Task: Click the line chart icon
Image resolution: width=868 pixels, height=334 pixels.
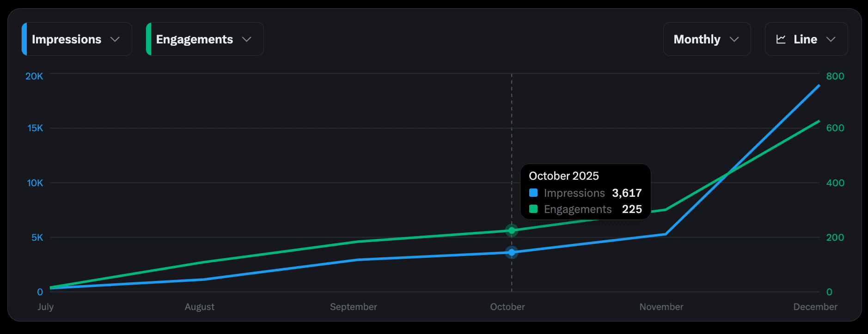Action: pos(781,39)
